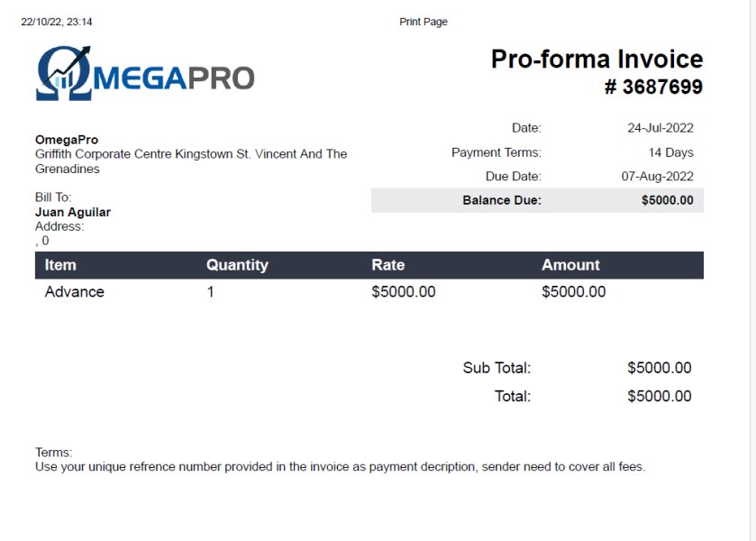
Task: Select the invoice date 24-Jul-2022
Action: coord(660,128)
